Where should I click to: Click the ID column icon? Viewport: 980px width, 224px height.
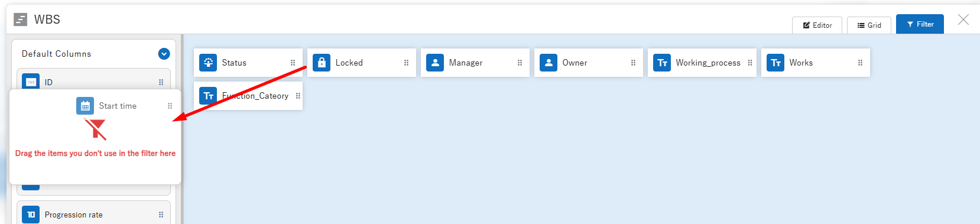click(31, 82)
